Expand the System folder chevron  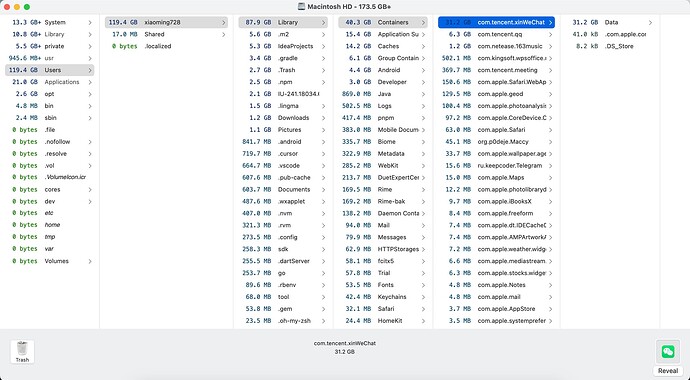point(90,22)
